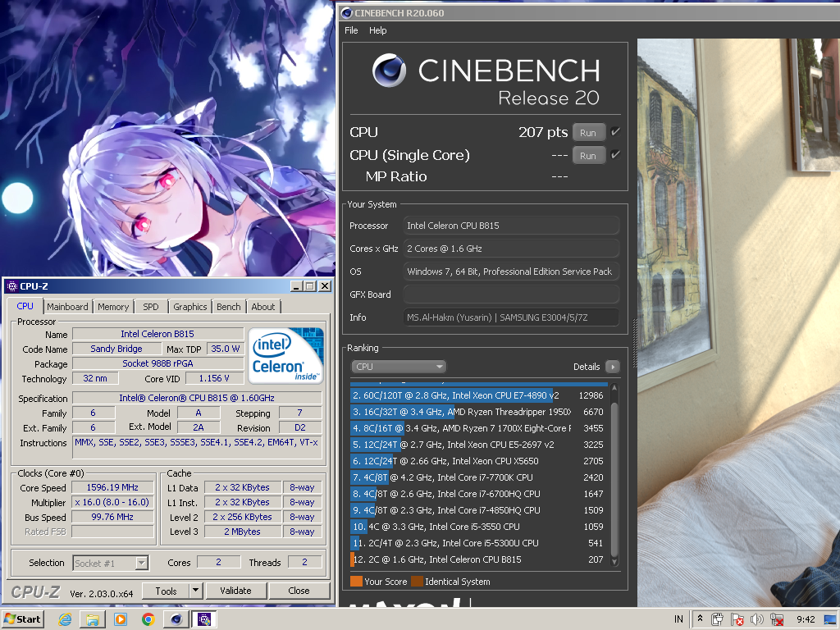840x630 pixels.
Task: Open the volume speaker tray icon
Action: click(756, 619)
